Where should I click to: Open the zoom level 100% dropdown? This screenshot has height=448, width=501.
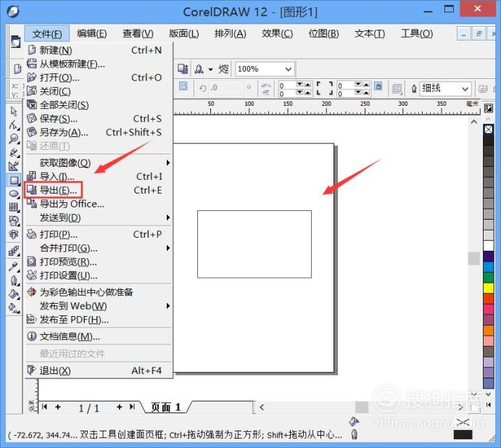(289, 69)
